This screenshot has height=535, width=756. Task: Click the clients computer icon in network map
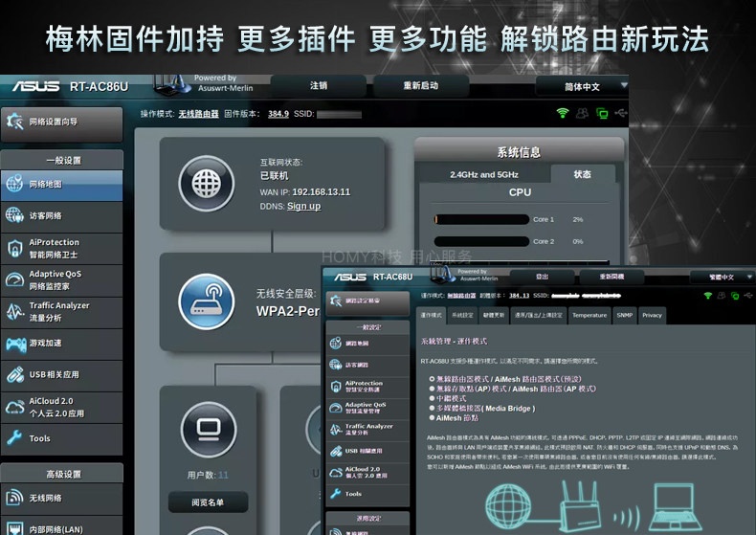(x=209, y=429)
